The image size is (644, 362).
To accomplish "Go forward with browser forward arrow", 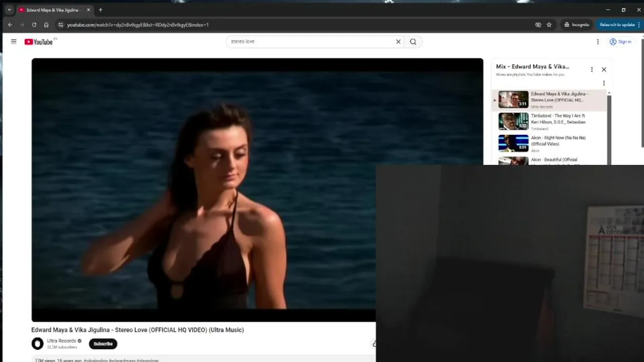I will tap(22, 25).
